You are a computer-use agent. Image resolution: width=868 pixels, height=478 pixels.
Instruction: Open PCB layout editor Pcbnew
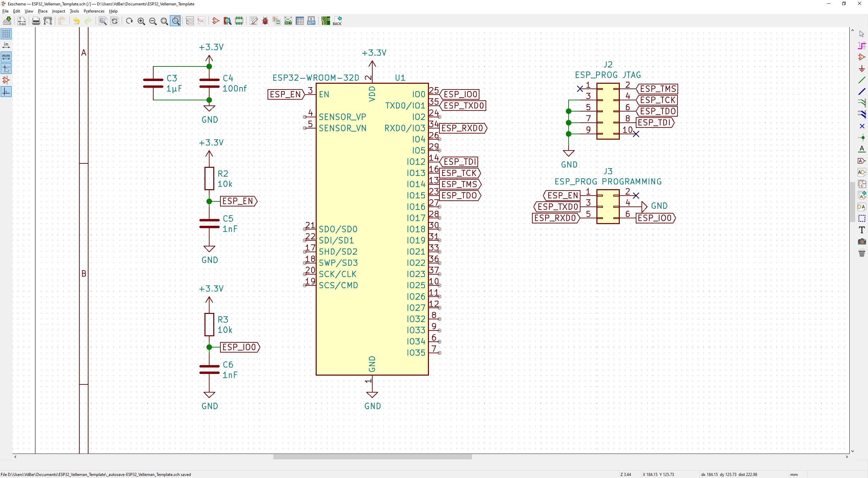326,21
